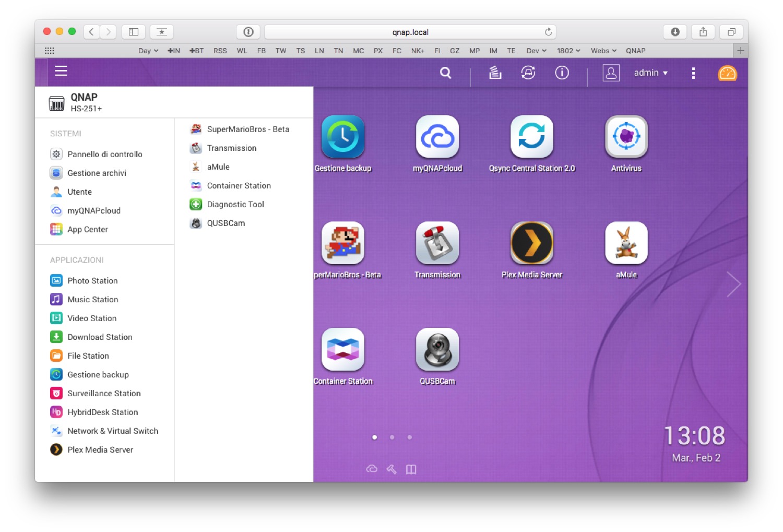This screenshot has width=783, height=532.
Task: Click the qnap.local address field
Action: click(410, 32)
